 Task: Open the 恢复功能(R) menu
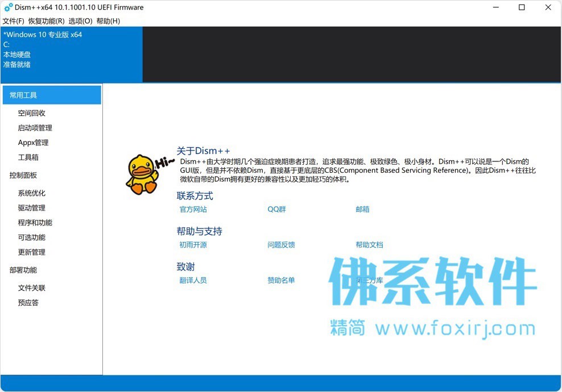click(46, 21)
